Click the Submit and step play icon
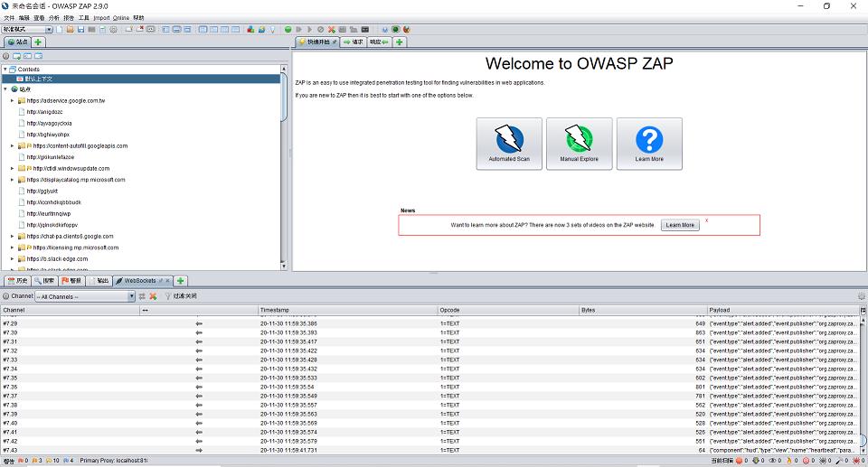Screen dimensions: 868x467 click(x=298, y=29)
